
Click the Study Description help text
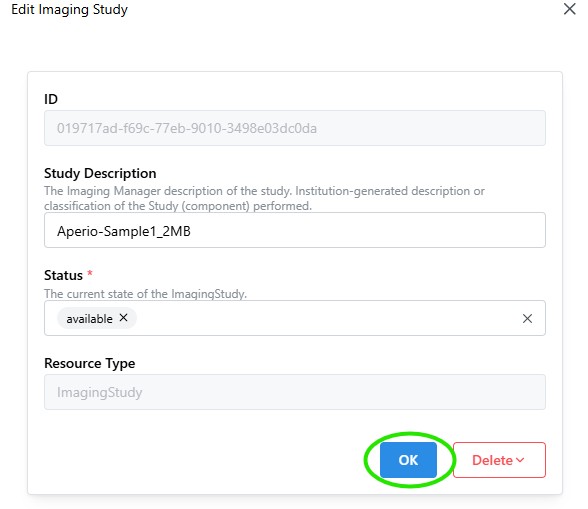pyautogui.click(x=264, y=198)
